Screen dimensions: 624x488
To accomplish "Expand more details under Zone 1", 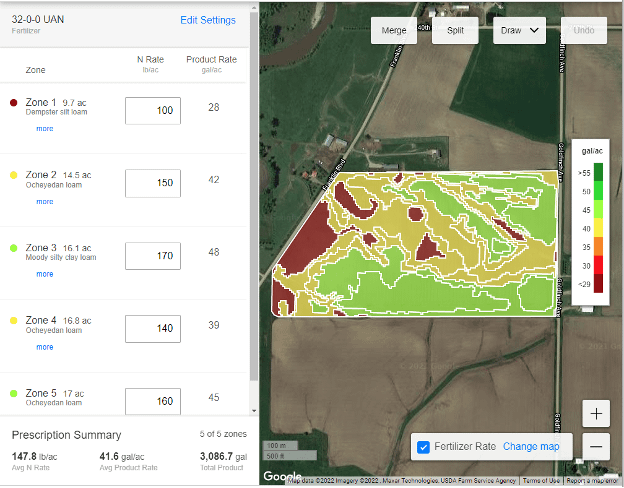I will pos(45,129).
